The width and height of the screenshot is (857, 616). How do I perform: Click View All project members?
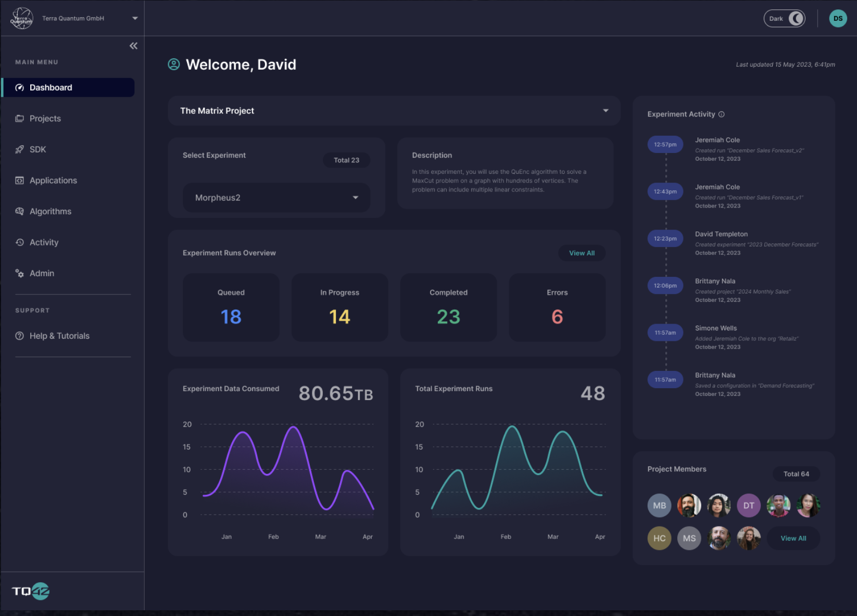(793, 538)
